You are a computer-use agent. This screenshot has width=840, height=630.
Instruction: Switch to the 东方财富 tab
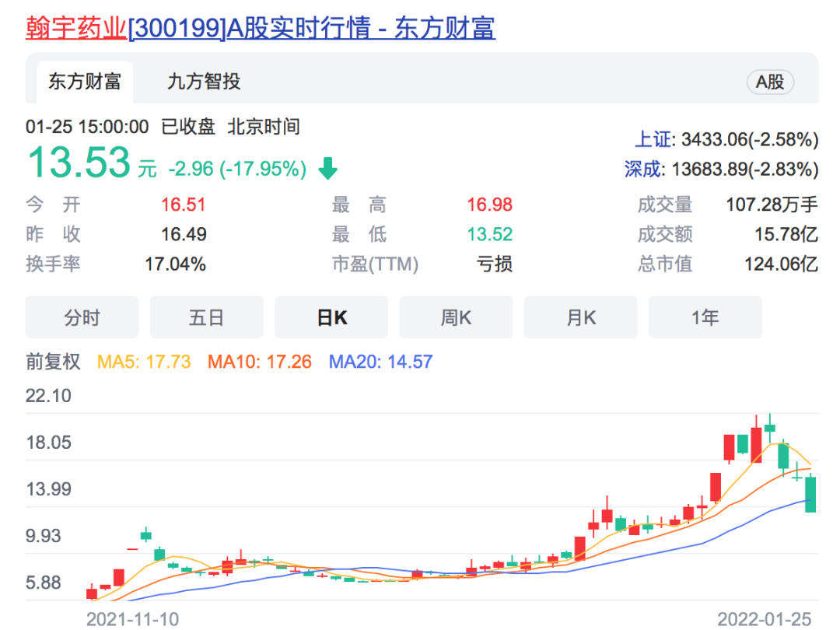click(x=84, y=81)
